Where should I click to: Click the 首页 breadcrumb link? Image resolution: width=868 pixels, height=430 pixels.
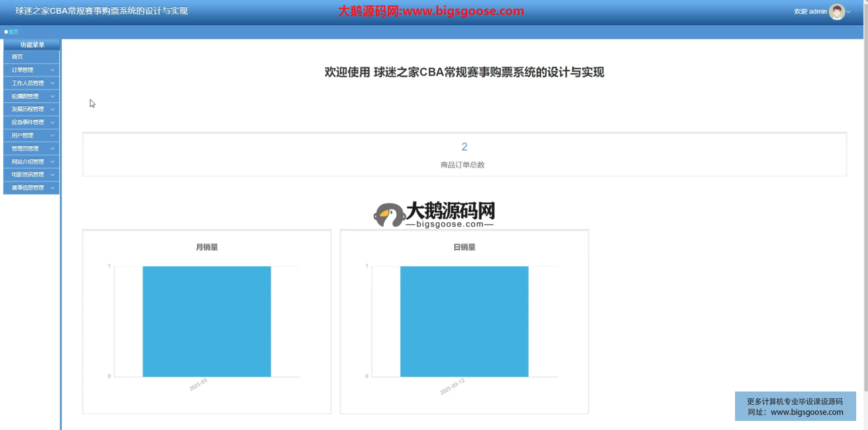coord(14,32)
